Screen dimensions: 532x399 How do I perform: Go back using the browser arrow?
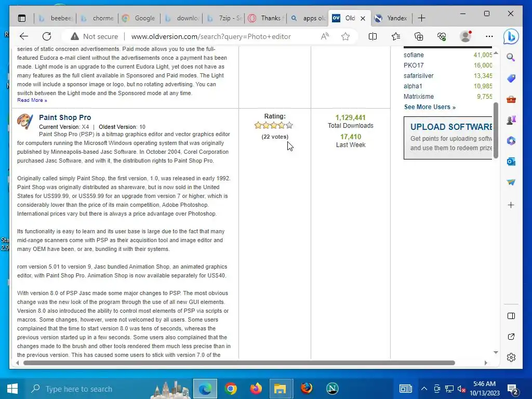[x=24, y=36]
